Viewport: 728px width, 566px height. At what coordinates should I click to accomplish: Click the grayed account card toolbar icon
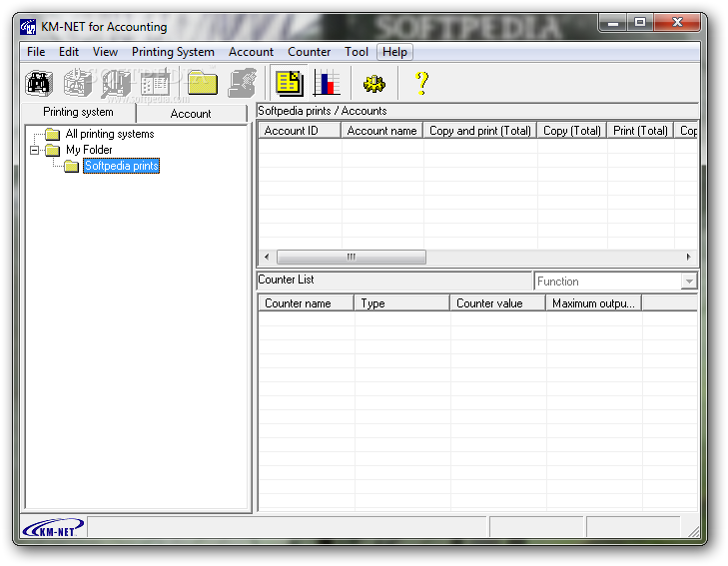pos(242,83)
